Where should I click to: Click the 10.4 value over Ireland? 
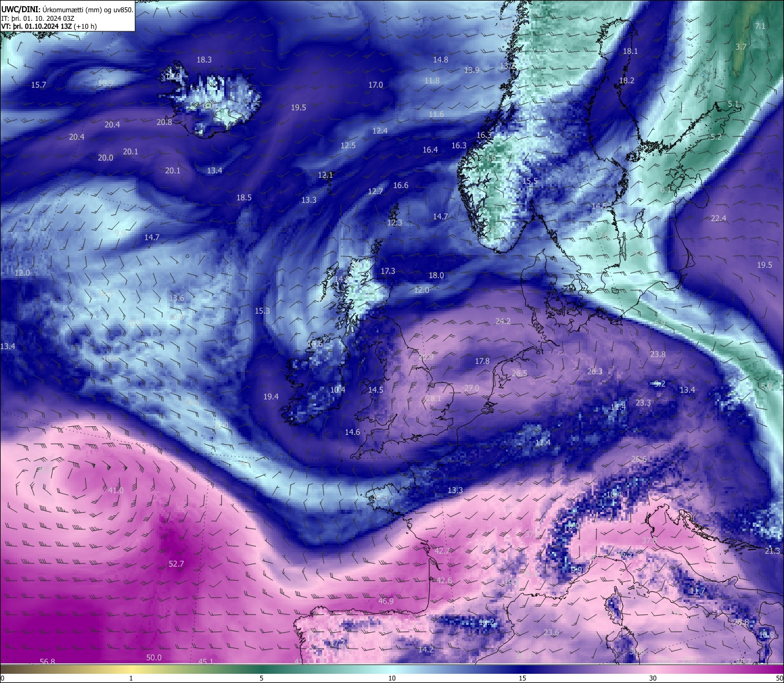click(x=337, y=390)
